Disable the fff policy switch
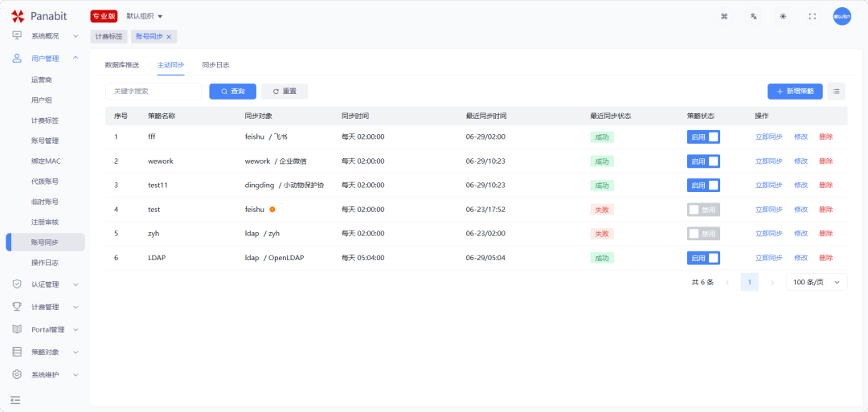Image resolution: width=868 pixels, height=412 pixels. coord(703,137)
